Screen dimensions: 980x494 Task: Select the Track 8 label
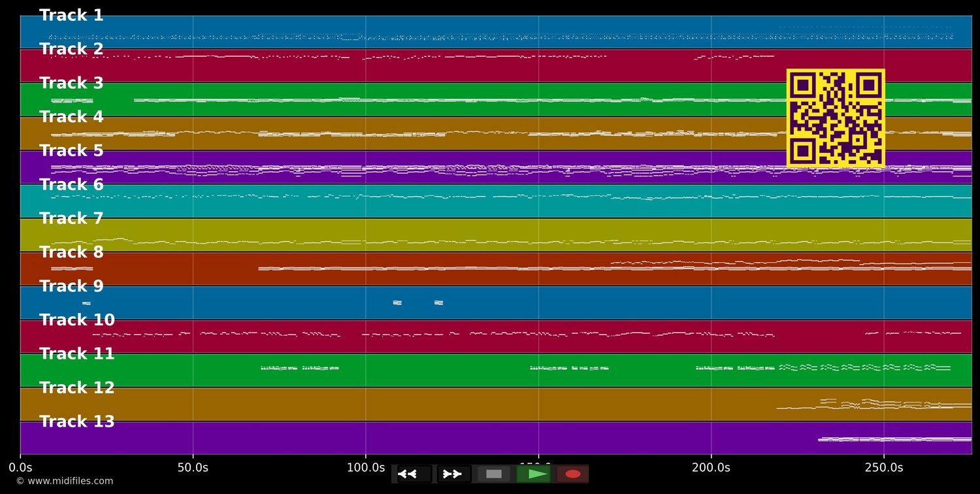click(71, 253)
